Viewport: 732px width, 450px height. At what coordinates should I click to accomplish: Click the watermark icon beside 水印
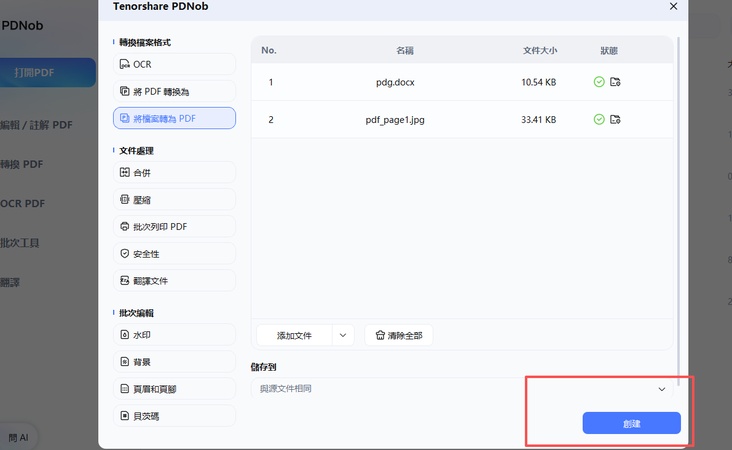click(x=125, y=335)
